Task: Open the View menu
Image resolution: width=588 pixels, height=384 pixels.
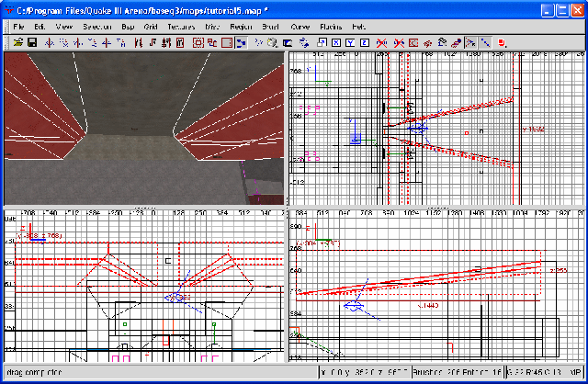Action: coord(64,27)
